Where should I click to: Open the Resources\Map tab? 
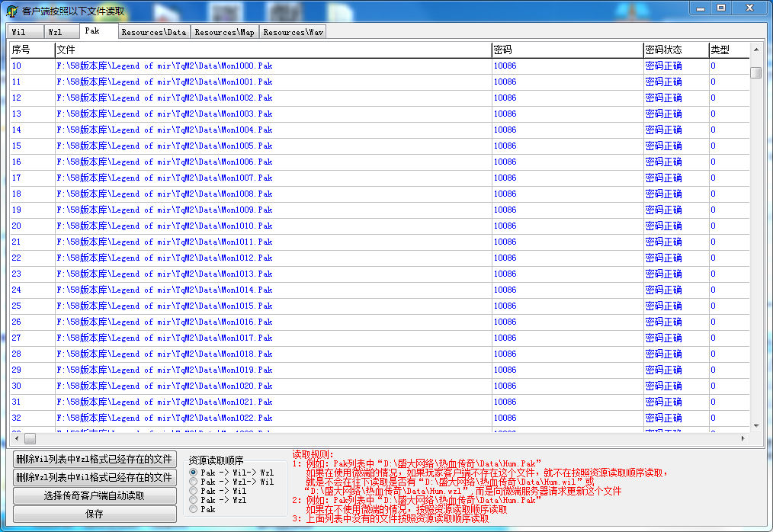224,32
